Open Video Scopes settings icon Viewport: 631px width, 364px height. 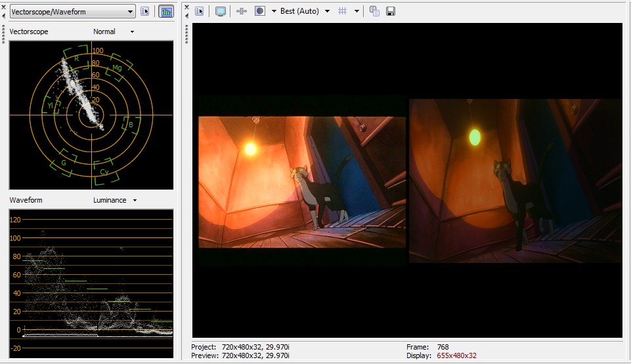[x=145, y=12]
